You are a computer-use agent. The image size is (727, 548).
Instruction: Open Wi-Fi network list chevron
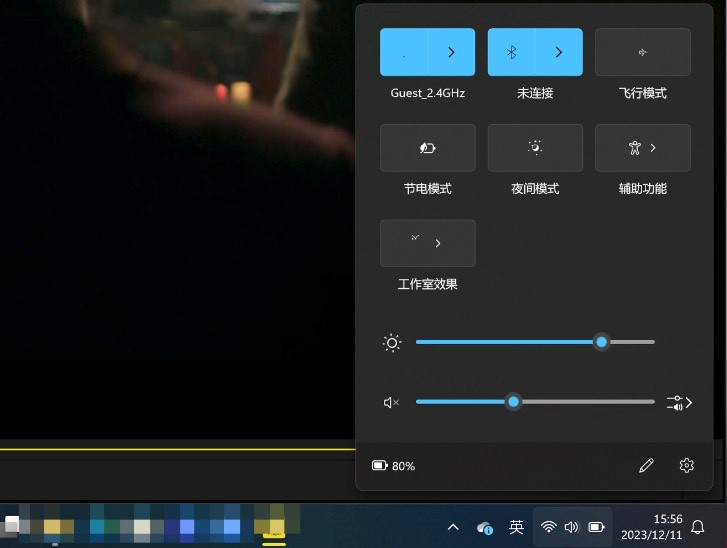[451, 52]
